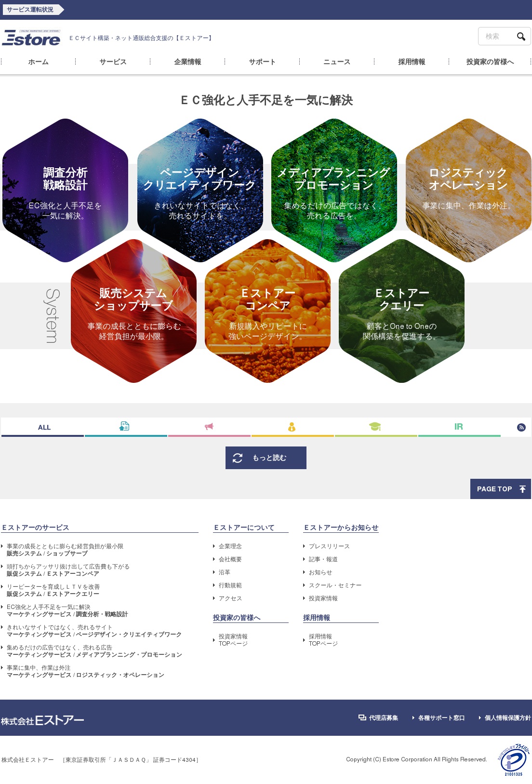Open the 沿革 link
532x784 pixels.
coord(225,572)
